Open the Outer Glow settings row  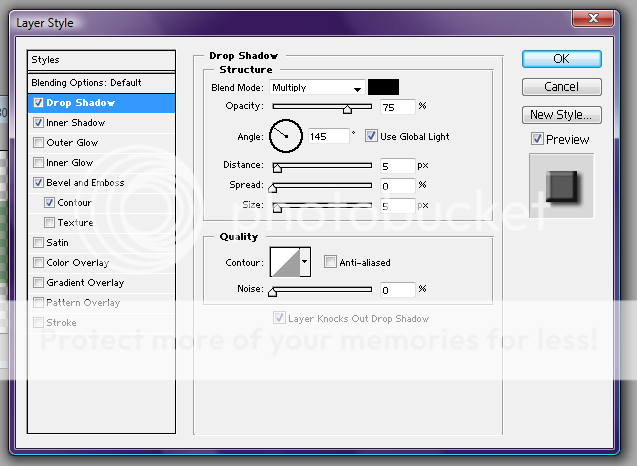[x=102, y=143]
